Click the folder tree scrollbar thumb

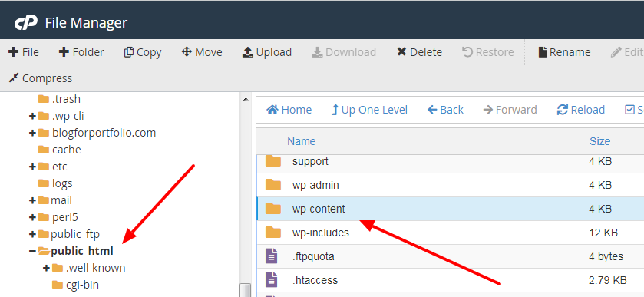tap(245, 290)
